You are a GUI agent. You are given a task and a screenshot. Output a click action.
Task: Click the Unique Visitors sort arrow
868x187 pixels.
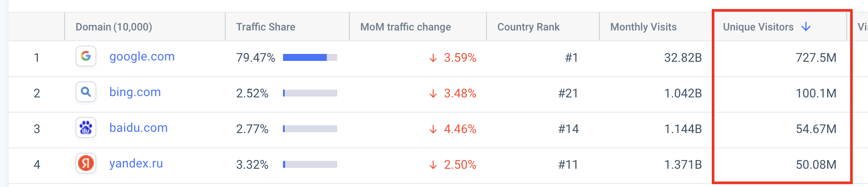click(x=806, y=27)
